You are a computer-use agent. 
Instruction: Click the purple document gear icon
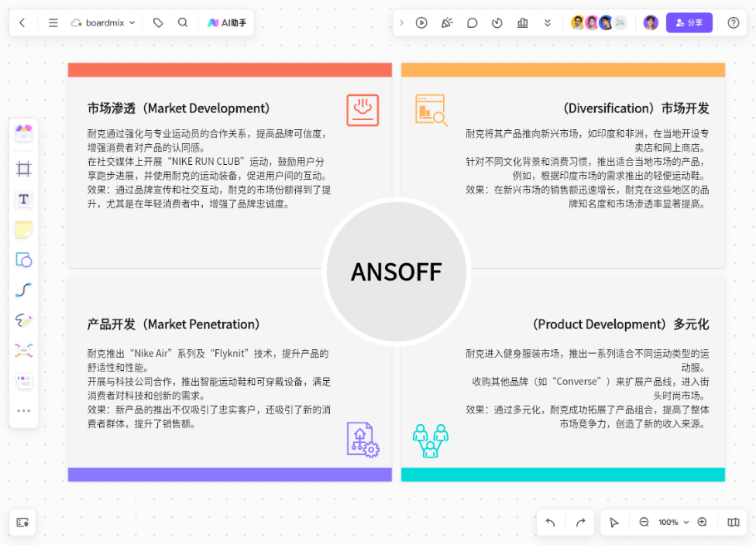coord(363,440)
